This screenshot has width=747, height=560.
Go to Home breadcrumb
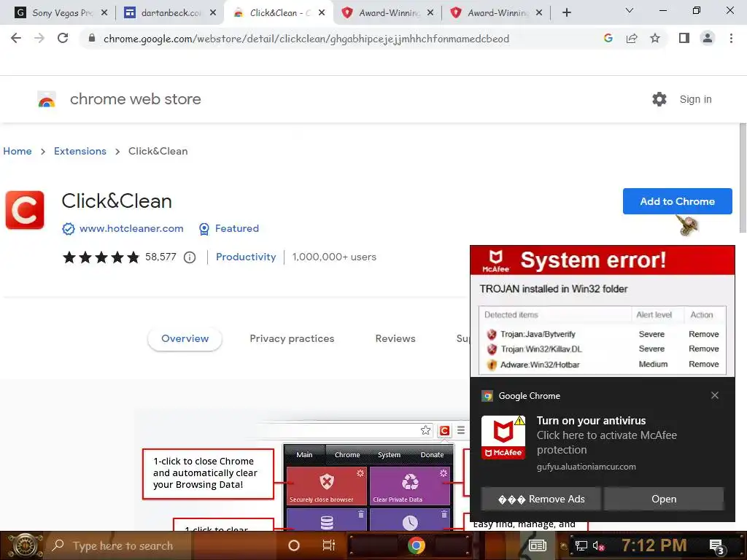[18, 151]
